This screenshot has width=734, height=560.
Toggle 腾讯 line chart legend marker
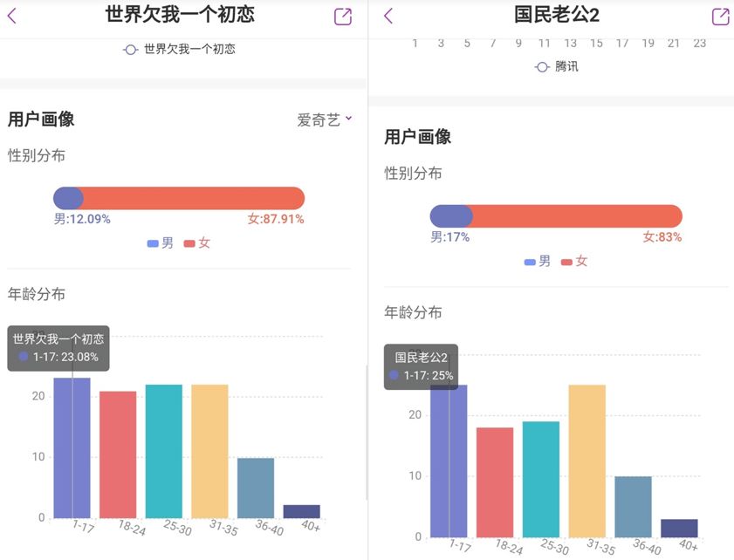click(x=542, y=67)
